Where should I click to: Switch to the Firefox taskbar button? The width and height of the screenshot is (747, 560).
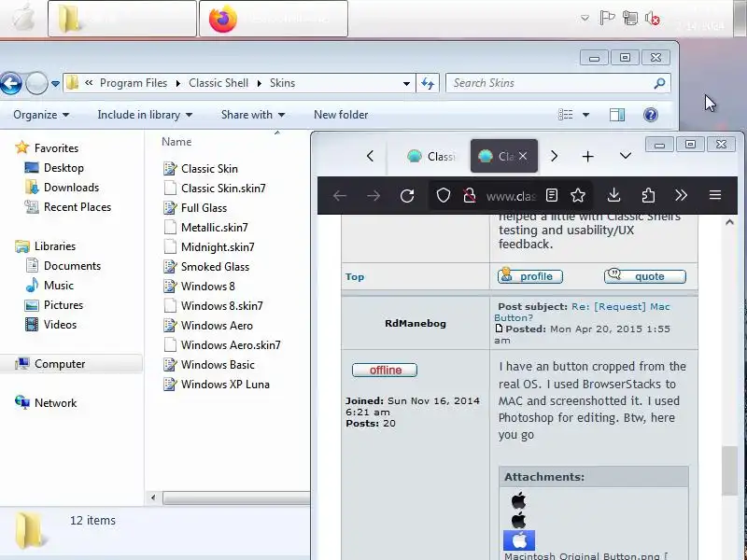274,19
